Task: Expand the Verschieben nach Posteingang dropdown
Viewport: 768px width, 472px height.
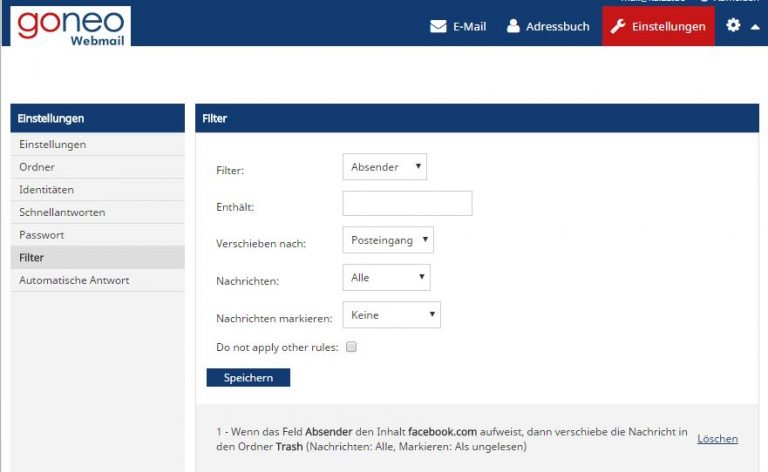Action: (x=388, y=240)
